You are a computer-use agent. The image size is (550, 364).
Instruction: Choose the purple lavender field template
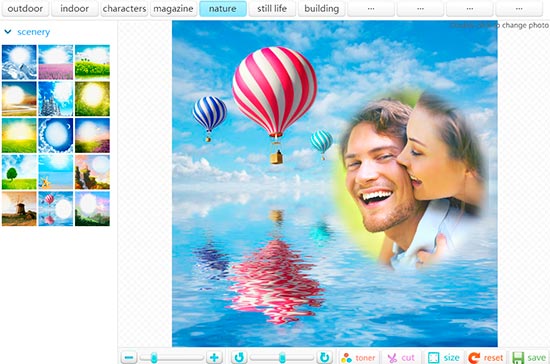point(56,62)
